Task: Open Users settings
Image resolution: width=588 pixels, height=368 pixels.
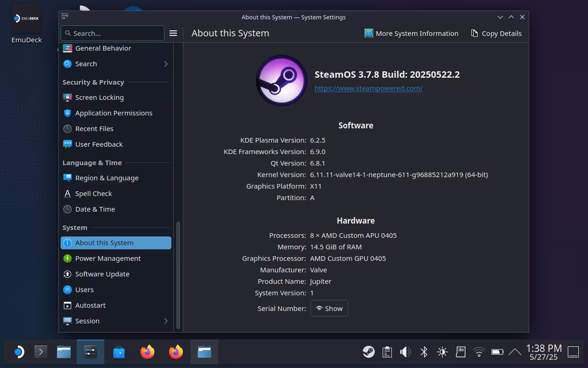Action: 116,290
